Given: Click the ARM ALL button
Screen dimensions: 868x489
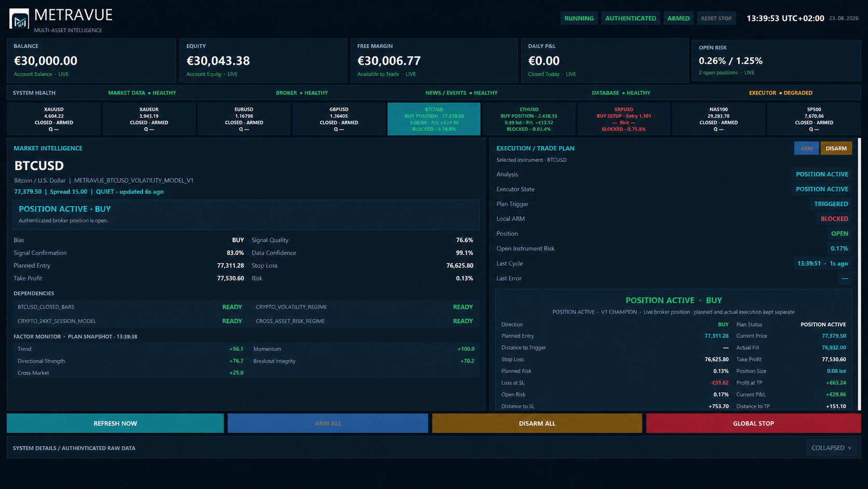Looking at the screenshot, I should click(328, 423).
